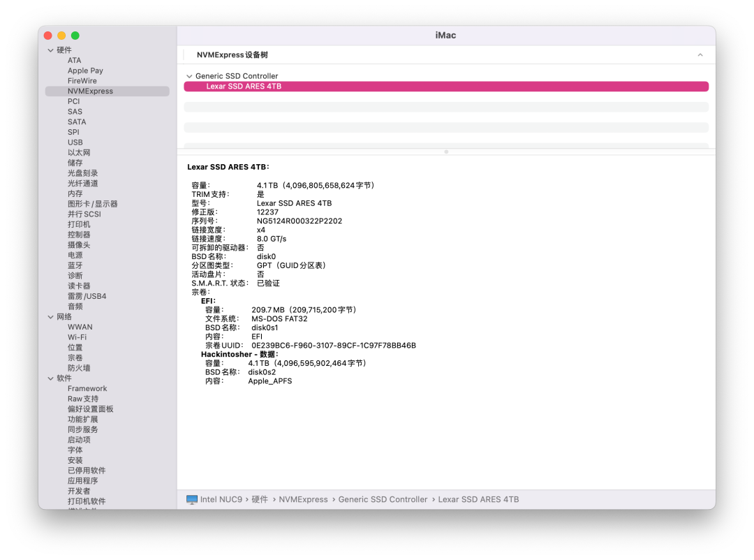Click the 宗卷 UUID value 0E239BC6-F960-3107-89CF-1C97F78BB46B
The height and width of the screenshot is (560, 754).
click(x=334, y=346)
